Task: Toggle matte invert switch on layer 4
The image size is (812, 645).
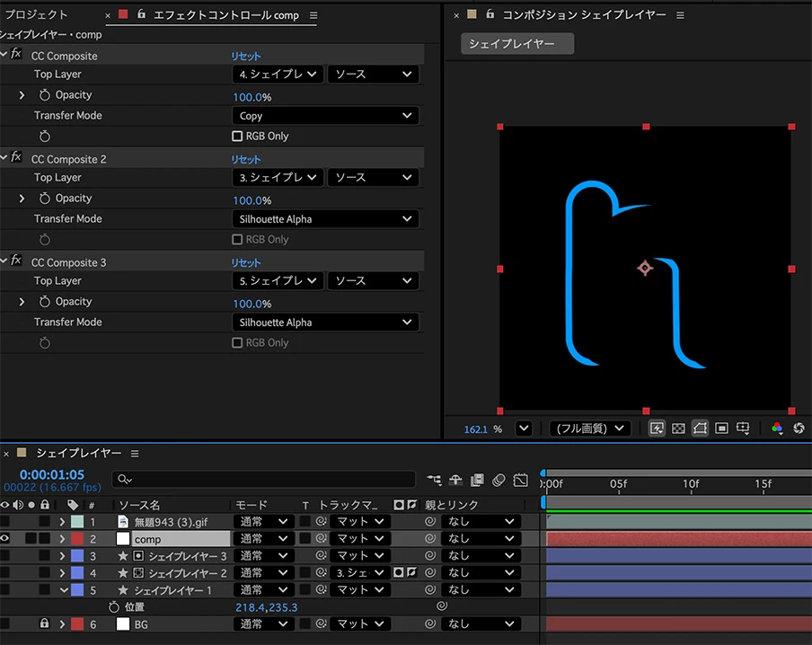Action: coord(411,572)
